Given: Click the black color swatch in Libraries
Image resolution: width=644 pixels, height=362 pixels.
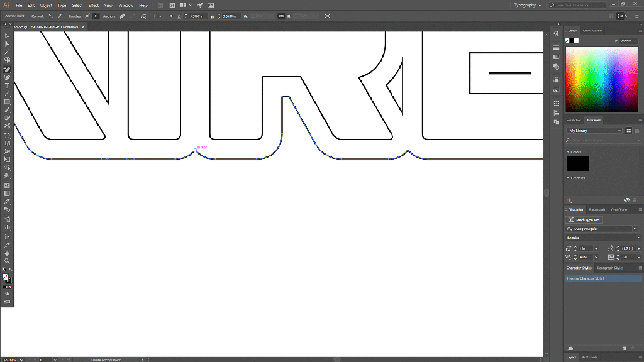Looking at the screenshot, I should (578, 163).
